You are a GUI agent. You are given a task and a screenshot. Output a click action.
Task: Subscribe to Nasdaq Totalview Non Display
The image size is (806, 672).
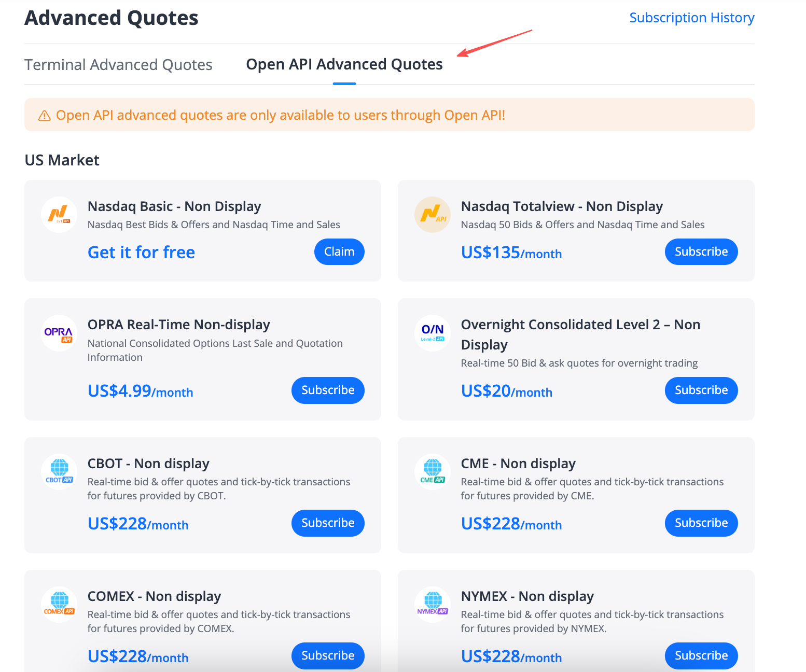[701, 251]
